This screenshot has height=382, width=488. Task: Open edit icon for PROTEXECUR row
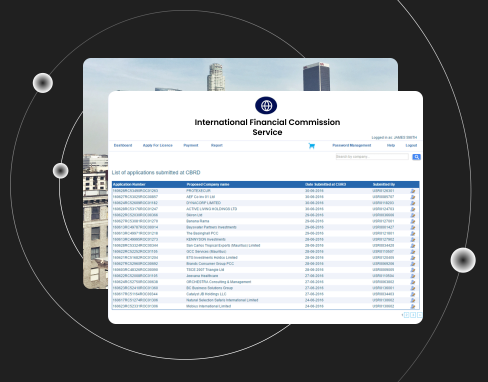pyautogui.click(x=413, y=191)
